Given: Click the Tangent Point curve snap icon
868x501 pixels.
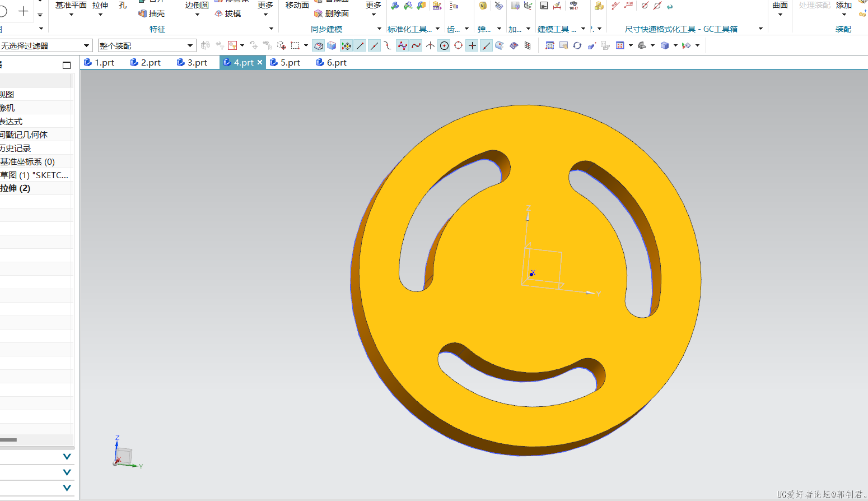Looking at the screenshot, I should (x=416, y=45).
